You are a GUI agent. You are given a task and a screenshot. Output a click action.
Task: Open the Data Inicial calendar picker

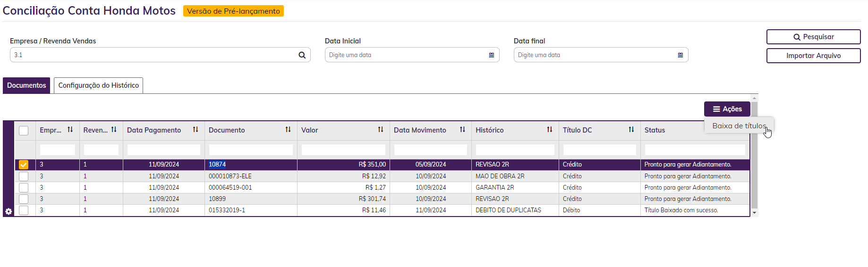click(492, 55)
